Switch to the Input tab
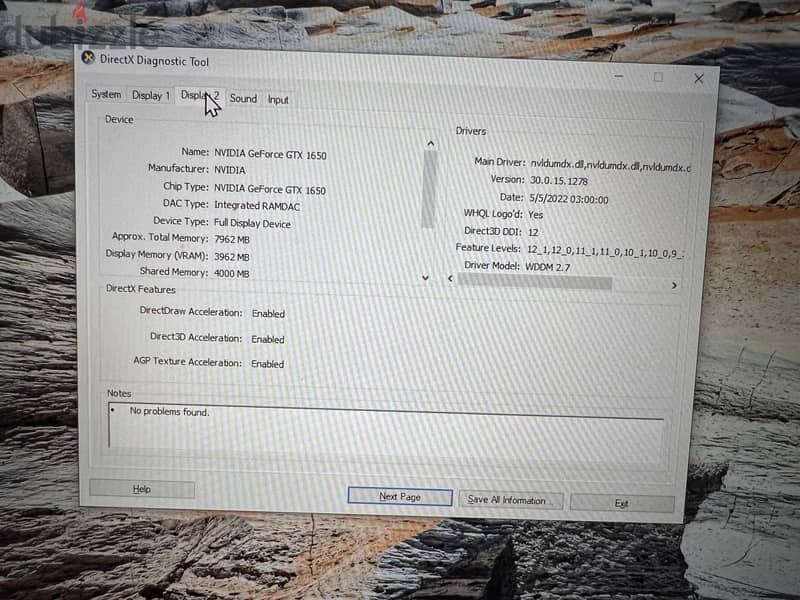Screen dimensions: 800x600 [278, 99]
